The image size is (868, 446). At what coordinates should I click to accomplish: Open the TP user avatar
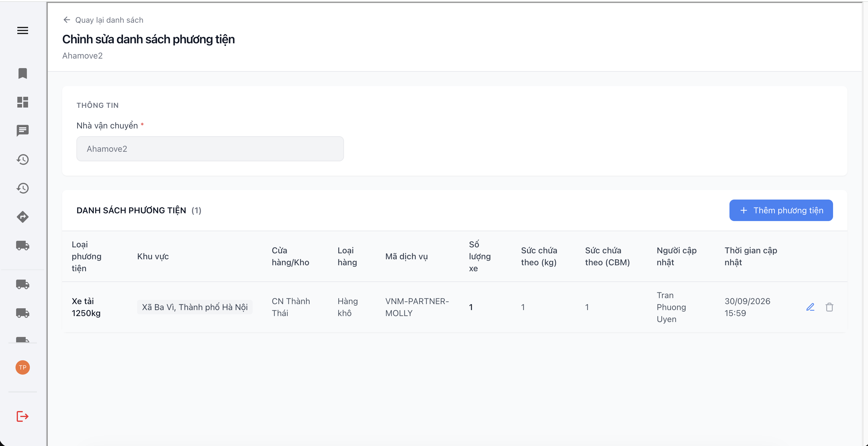(23, 367)
